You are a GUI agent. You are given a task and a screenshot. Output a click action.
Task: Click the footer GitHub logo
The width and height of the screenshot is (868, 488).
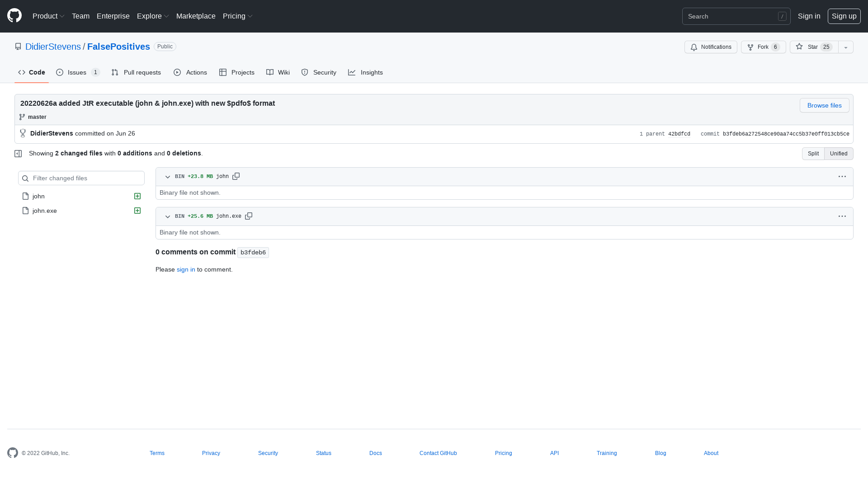[13, 453]
